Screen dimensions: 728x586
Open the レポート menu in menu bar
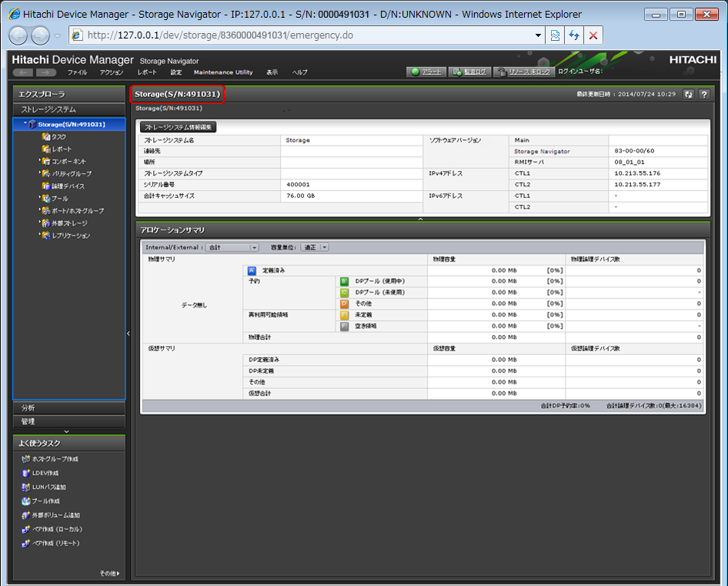(x=147, y=72)
